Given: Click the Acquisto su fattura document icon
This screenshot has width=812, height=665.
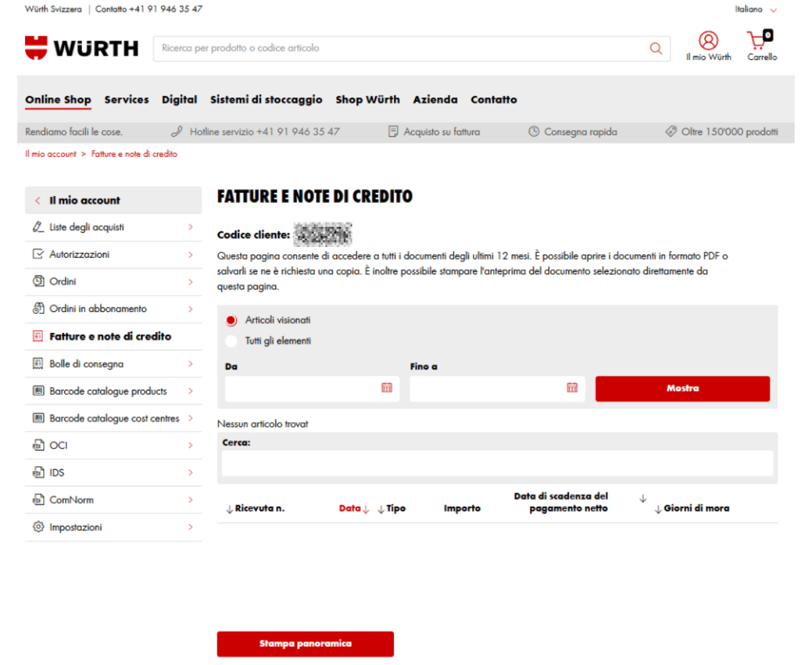Looking at the screenshot, I should coord(393,132).
